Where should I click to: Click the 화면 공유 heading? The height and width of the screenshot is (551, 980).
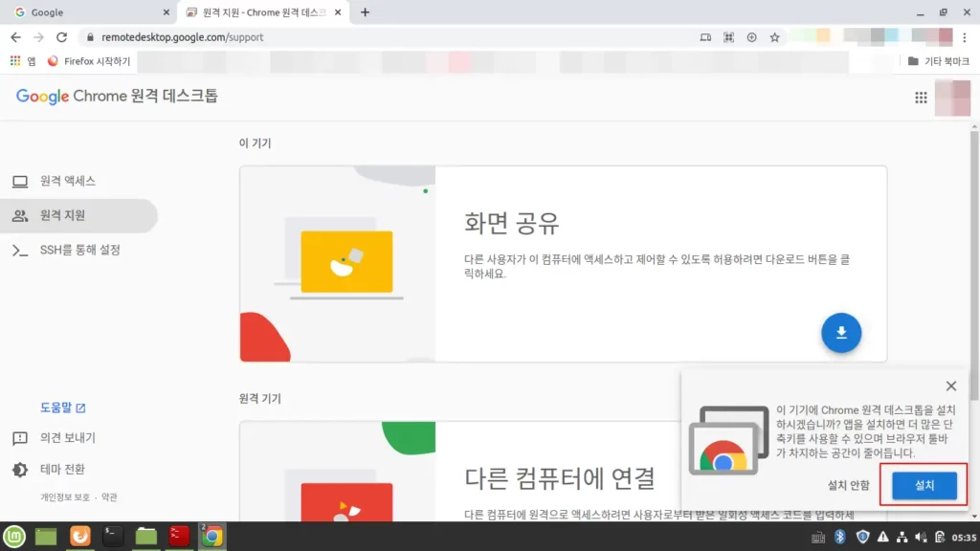(511, 223)
